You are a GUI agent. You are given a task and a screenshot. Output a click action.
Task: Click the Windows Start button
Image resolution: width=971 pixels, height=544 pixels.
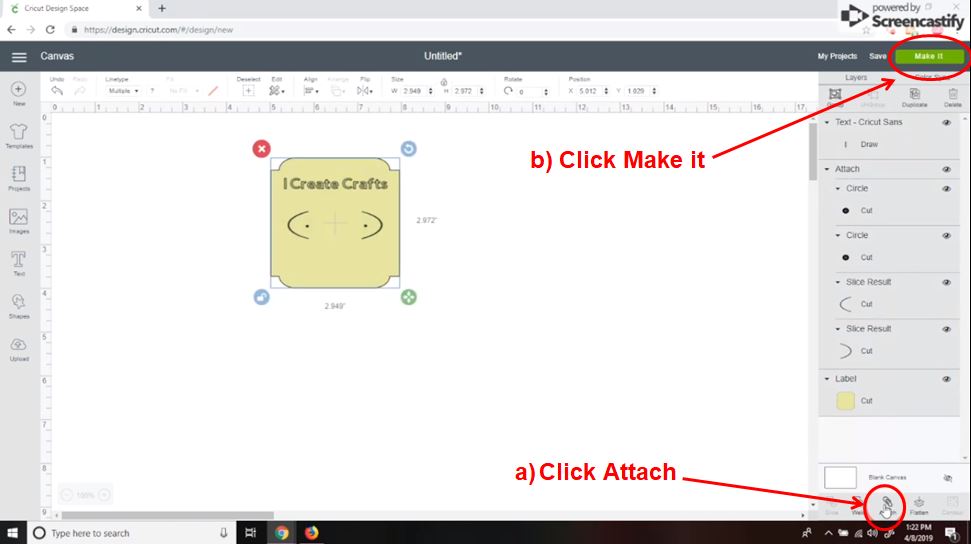tap(12, 533)
